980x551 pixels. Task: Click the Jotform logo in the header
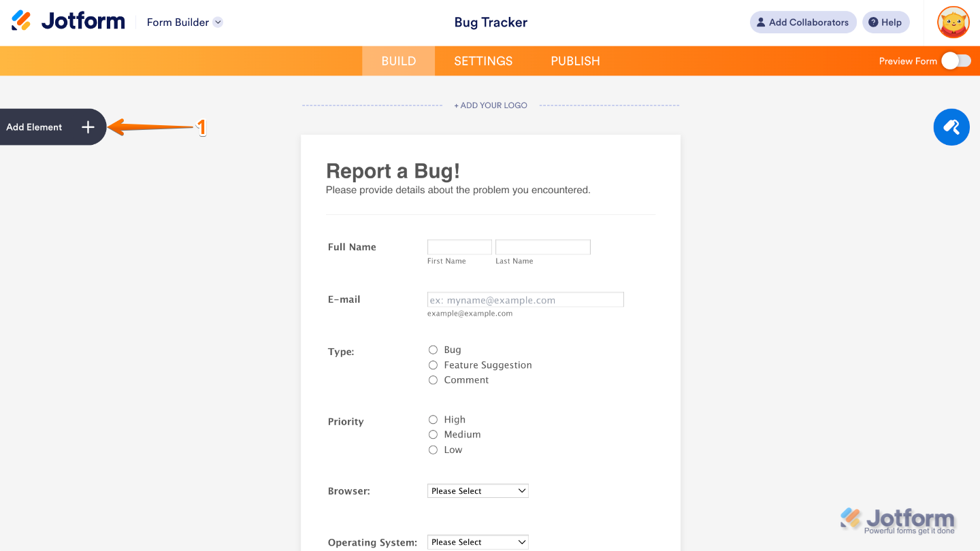click(x=67, y=20)
